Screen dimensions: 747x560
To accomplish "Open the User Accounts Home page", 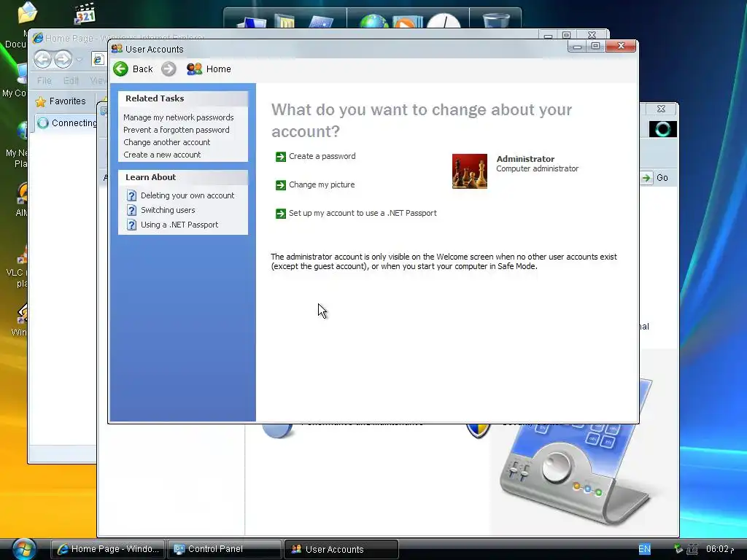I will tap(209, 69).
